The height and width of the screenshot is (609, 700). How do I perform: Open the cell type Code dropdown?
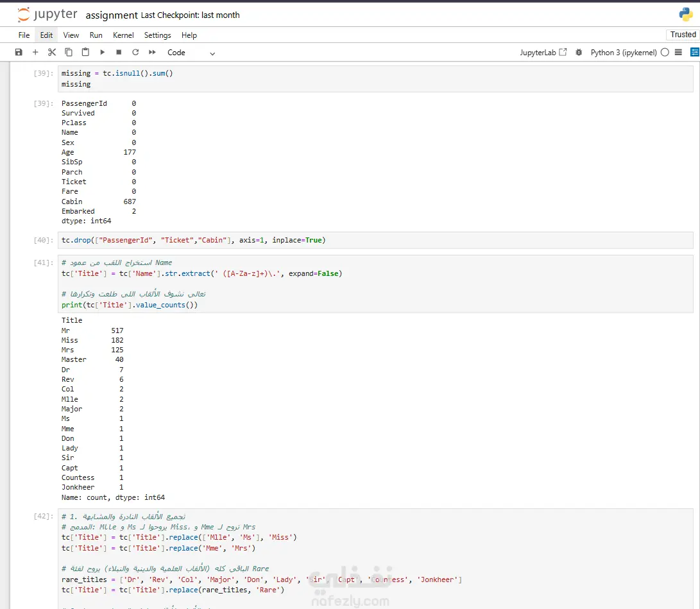click(191, 53)
